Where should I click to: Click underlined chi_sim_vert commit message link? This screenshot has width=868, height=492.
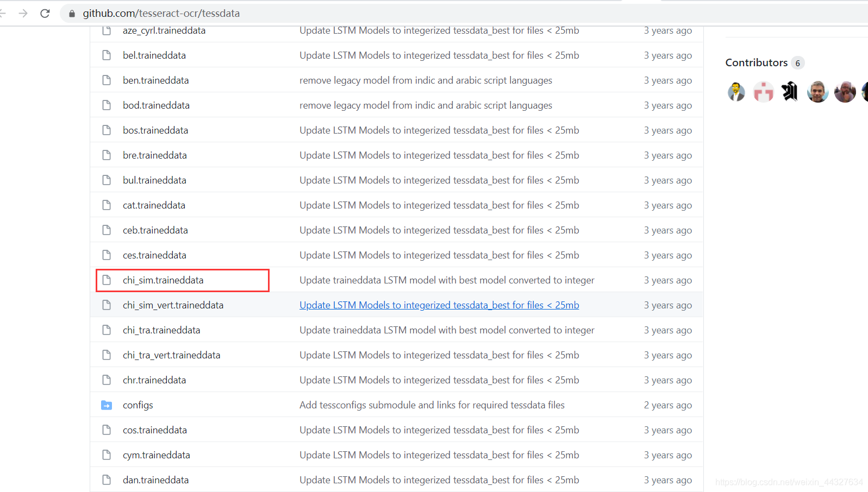point(439,305)
